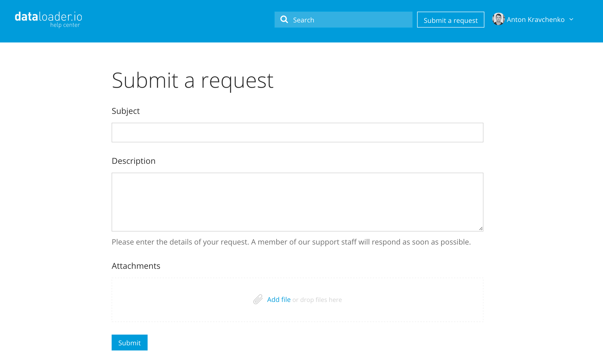603x364 pixels.
Task: Click Anton Kravchenko's avatar photo
Action: 498,19
